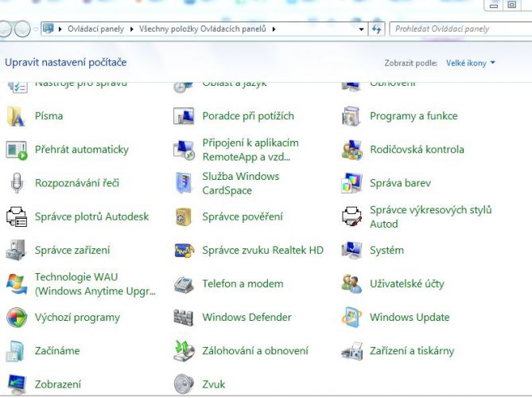
Task: Open the Písma fonts folder icon
Action: pos(16,116)
